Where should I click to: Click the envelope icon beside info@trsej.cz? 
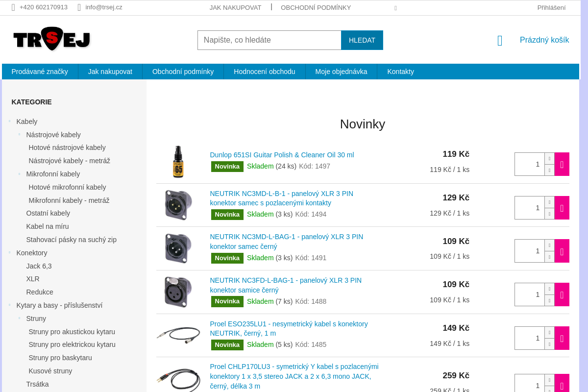click(x=79, y=7)
